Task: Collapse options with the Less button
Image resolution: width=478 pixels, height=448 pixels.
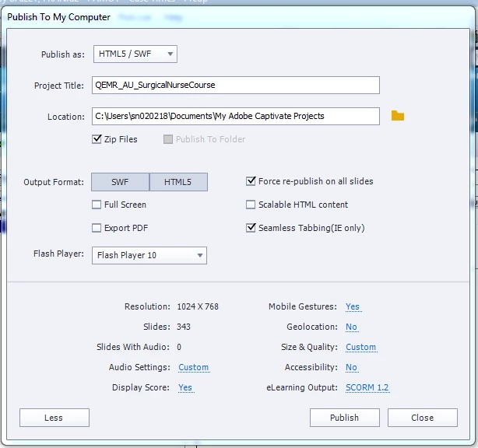Action: pyautogui.click(x=54, y=418)
